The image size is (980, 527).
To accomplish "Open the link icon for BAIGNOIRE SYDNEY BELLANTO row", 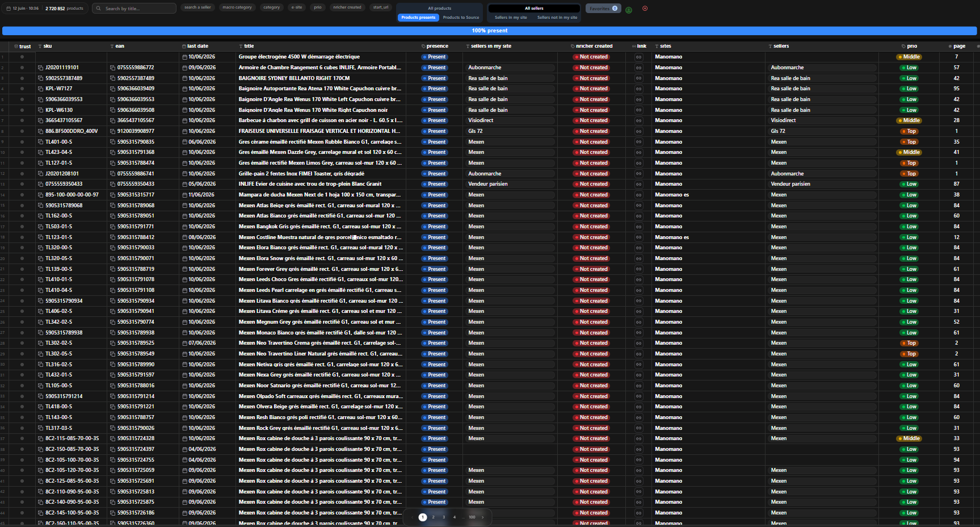I will pos(638,78).
